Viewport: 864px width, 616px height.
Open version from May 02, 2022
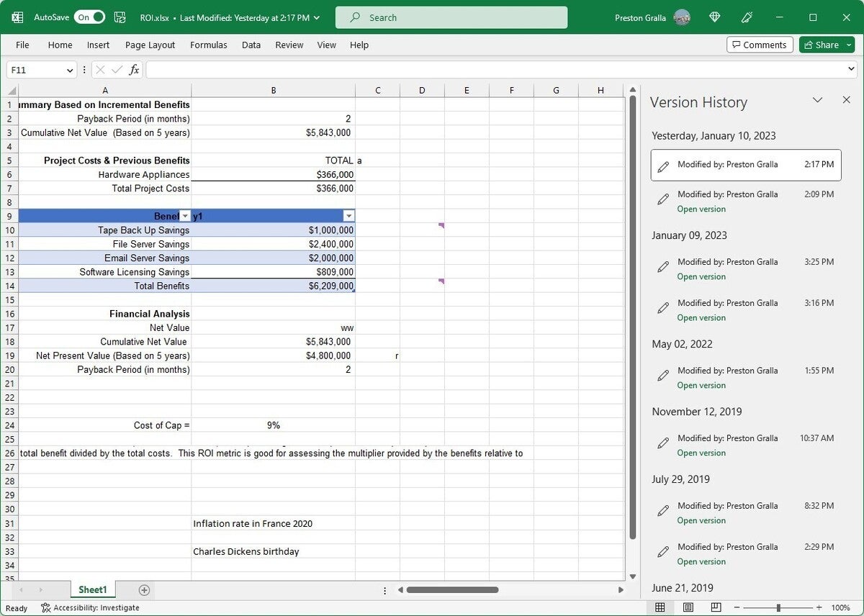click(701, 386)
